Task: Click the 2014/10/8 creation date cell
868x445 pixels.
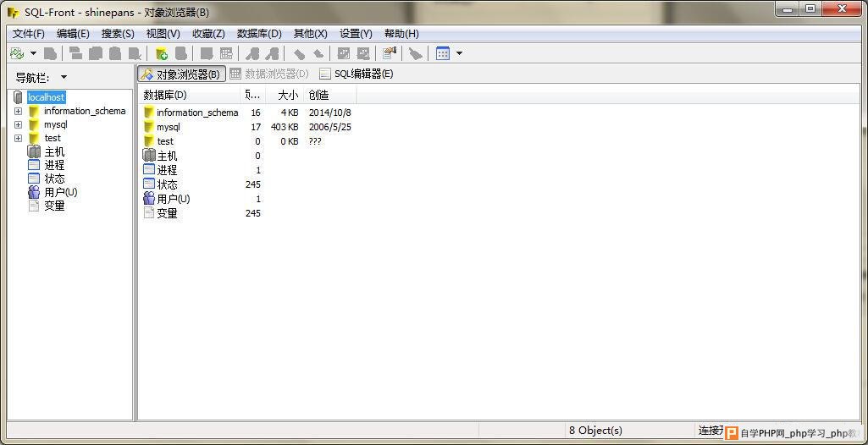Action: click(x=330, y=113)
